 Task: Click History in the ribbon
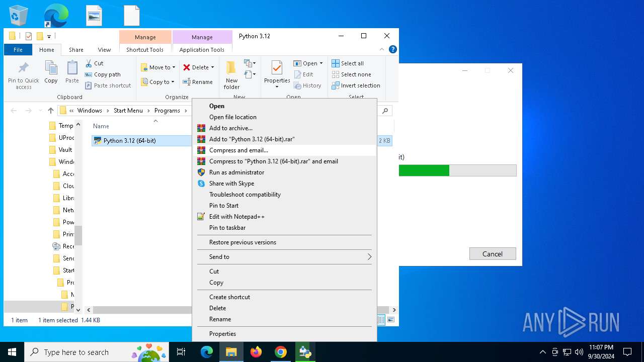click(x=307, y=85)
